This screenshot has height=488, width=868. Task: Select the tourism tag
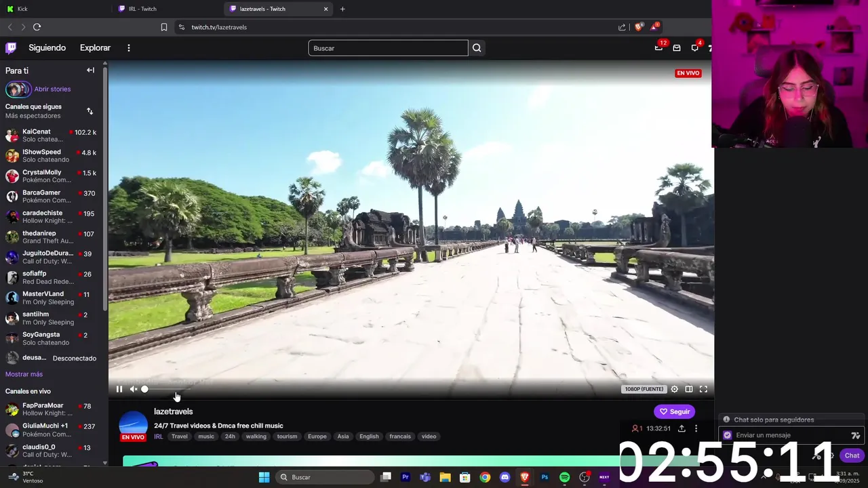tap(287, 436)
